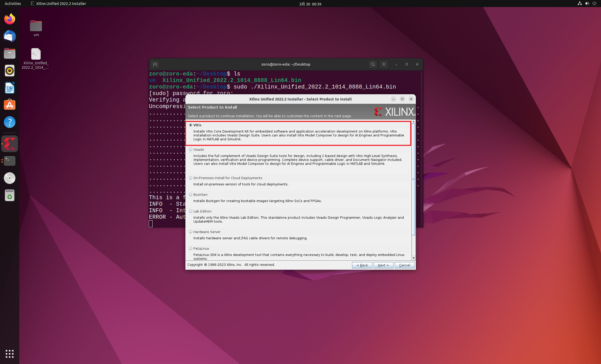The height and width of the screenshot is (364, 601).
Task: Close the terminal window
Action: pyautogui.click(x=417, y=64)
